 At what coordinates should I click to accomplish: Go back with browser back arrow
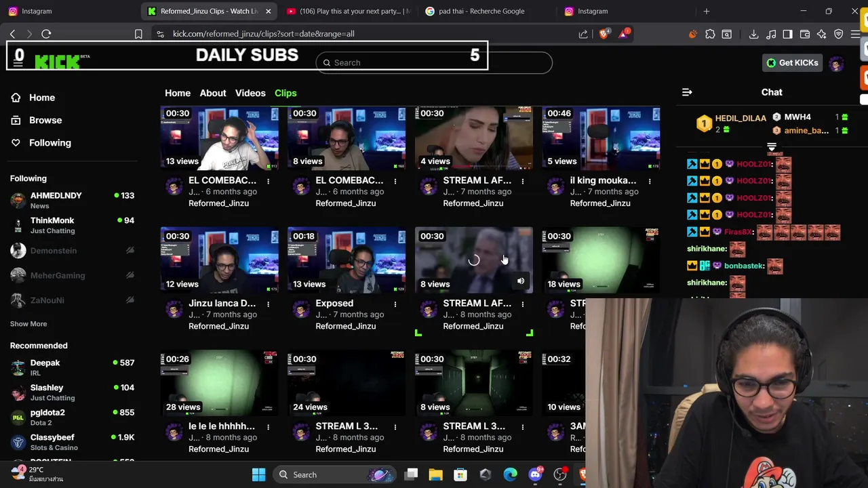tap(12, 34)
